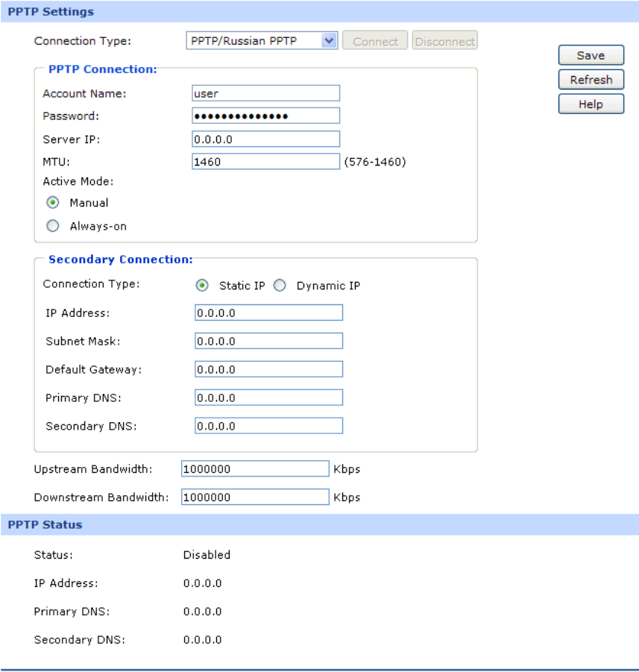This screenshot has width=639, height=672.
Task: Click the Save button
Action: [591, 55]
